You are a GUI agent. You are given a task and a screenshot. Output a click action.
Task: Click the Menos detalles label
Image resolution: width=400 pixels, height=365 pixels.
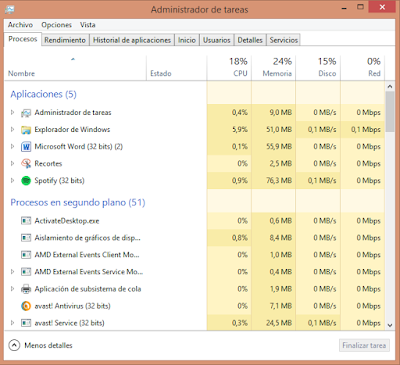point(48,345)
